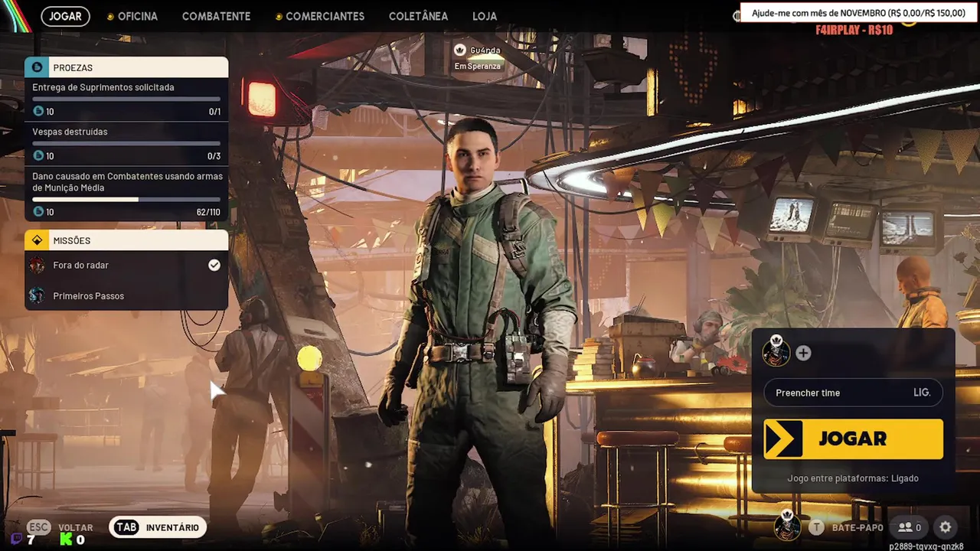Open the COMBATENTE tab
Viewport: 980px width, 551px height.
pos(216,16)
